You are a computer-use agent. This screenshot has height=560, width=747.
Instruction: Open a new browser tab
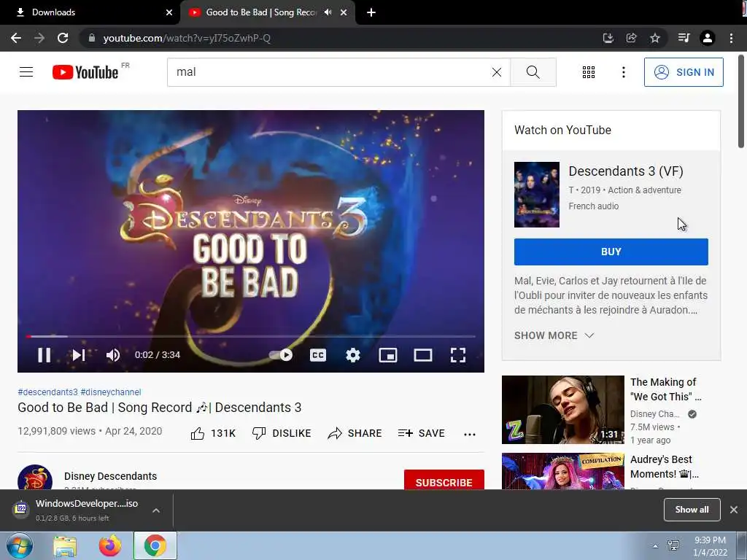coord(371,12)
